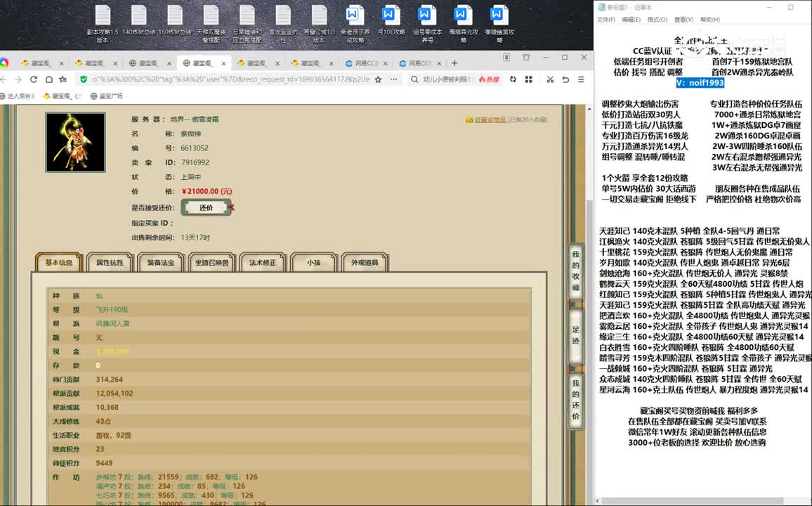Open a new browser tab
This screenshot has height=506, width=812.
click(x=454, y=63)
